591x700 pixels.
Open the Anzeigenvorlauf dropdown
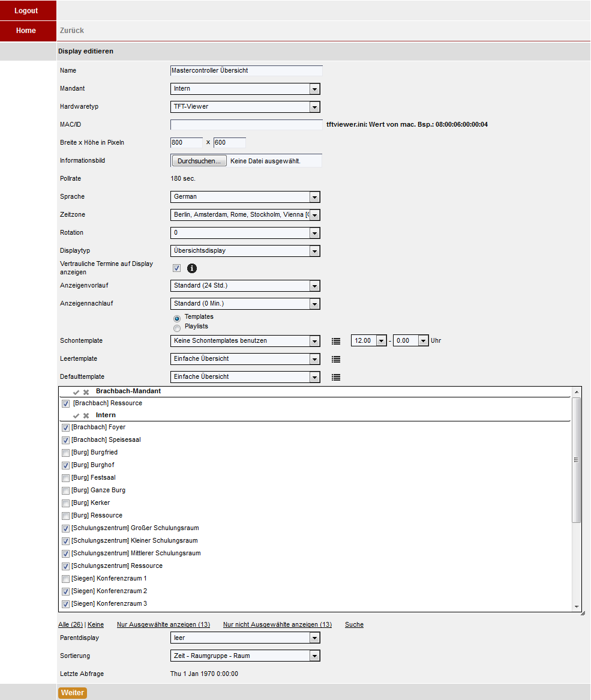[245, 286]
